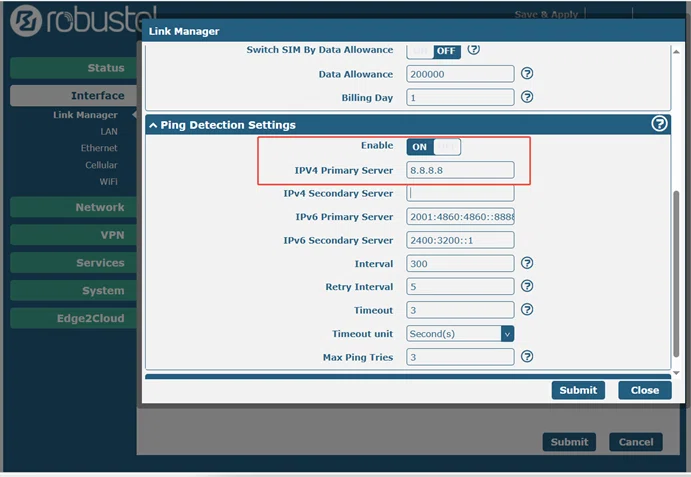691x477 pixels.
Task: Click the Interval input field
Action: (x=460, y=264)
